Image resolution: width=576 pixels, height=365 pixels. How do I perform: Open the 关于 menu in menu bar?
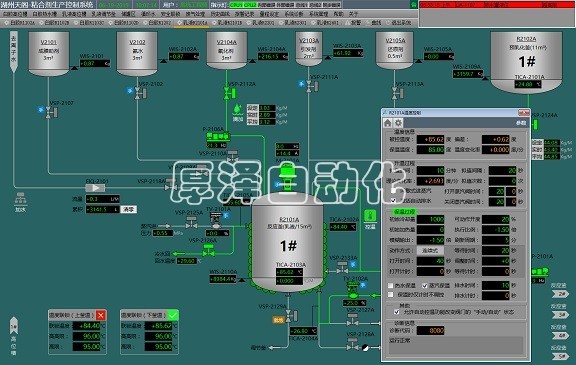[x=353, y=14]
